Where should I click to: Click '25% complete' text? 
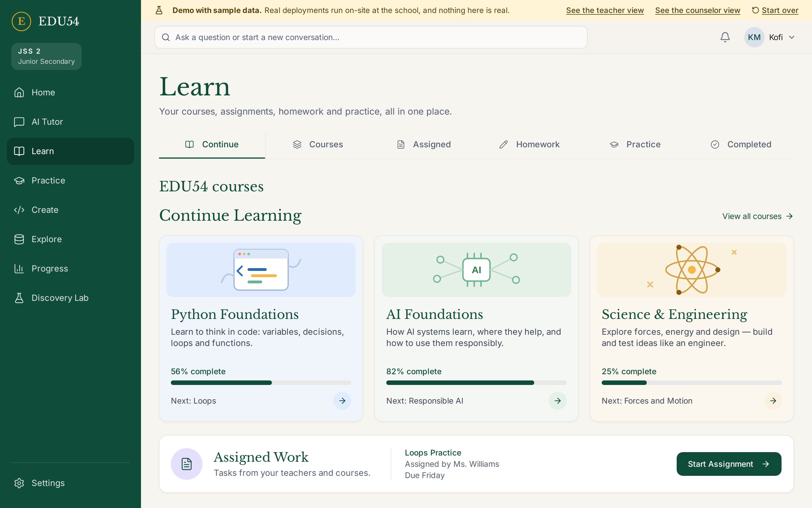629,372
